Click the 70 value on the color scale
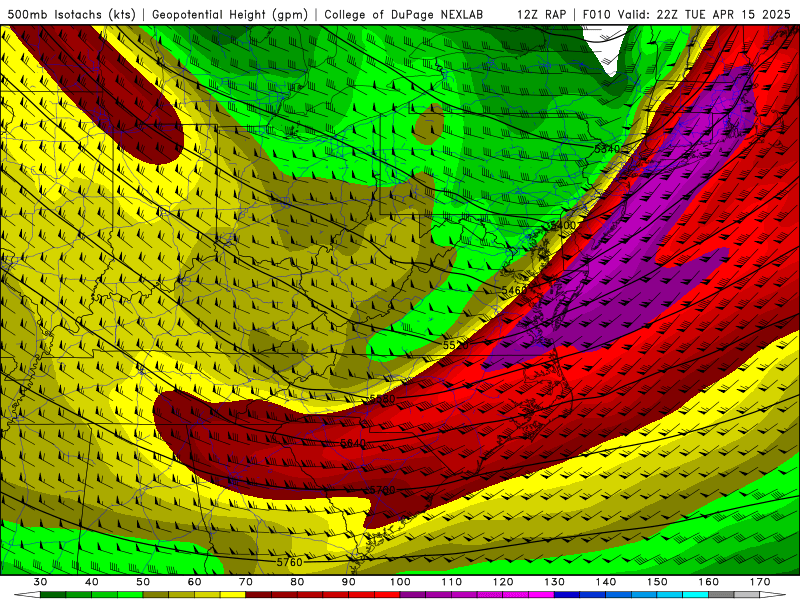The image size is (800, 600). 246,582
